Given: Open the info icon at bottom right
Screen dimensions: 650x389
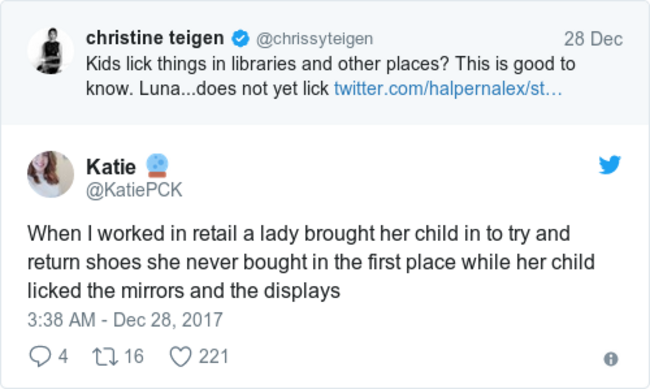Looking at the screenshot, I should (611, 359).
